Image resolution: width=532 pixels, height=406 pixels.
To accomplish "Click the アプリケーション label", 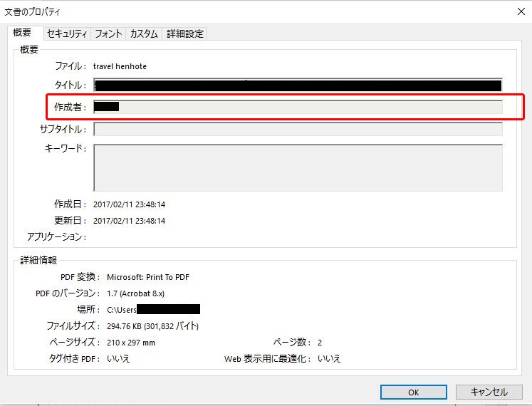I will click(x=57, y=236).
